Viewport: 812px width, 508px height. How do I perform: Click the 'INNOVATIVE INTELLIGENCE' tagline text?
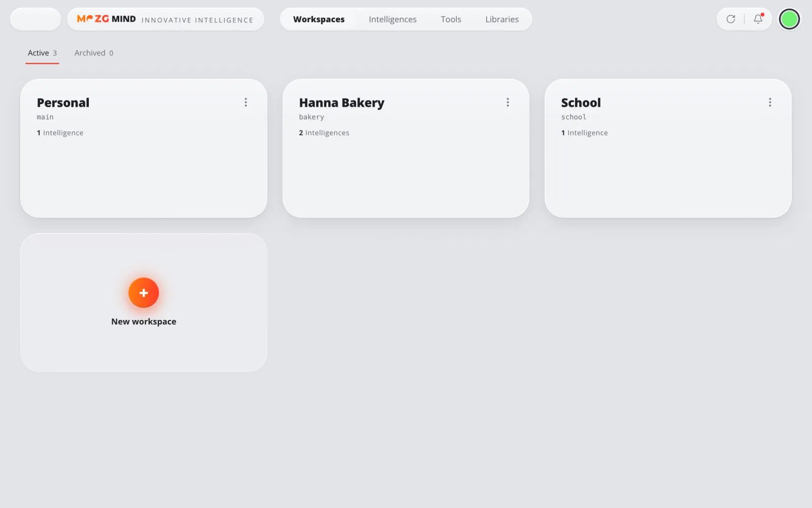click(197, 20)
